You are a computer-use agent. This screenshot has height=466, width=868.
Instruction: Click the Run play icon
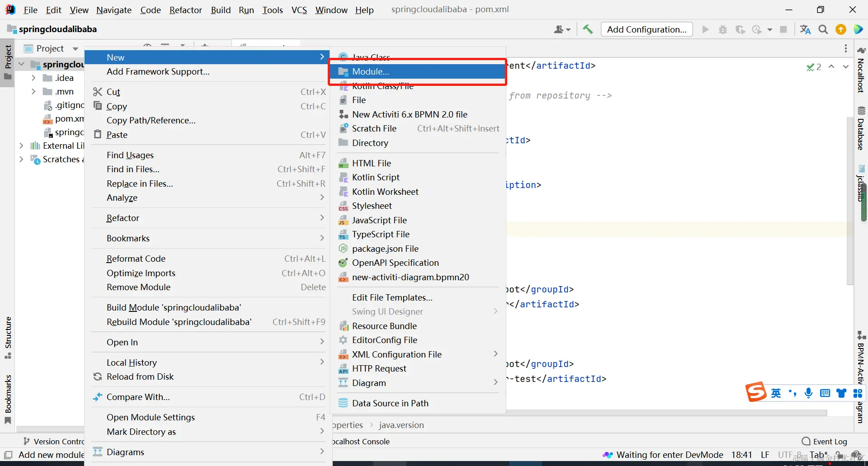705,29
